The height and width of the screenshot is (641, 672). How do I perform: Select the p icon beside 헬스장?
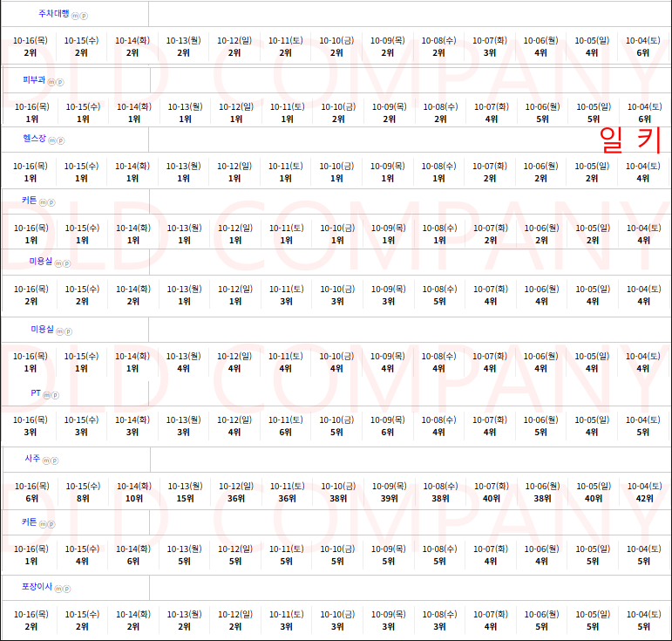point(60,140)
